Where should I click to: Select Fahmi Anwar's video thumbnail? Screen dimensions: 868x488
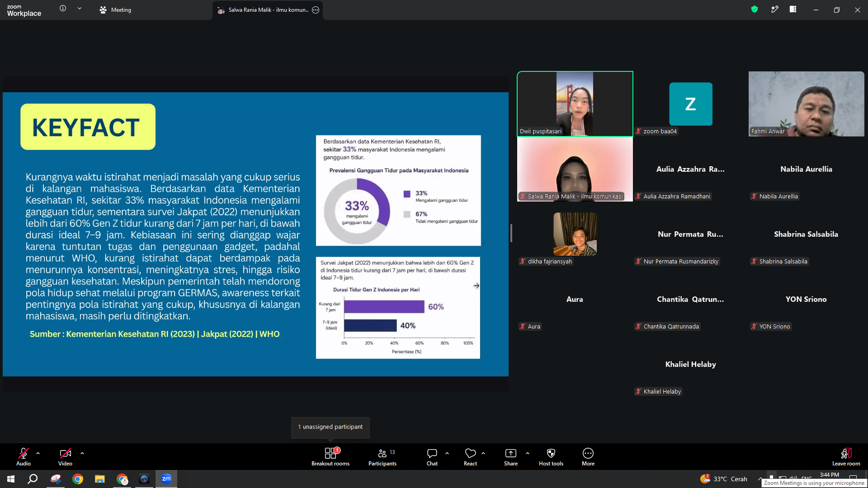[x=806, y=104]
